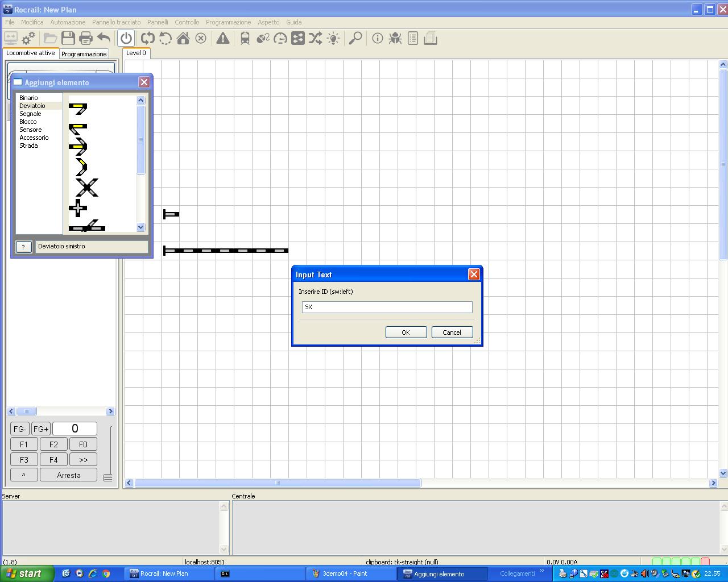Click the symbol list scroll-down arrow
This screenshot has height=582, width=728.
[x=141, y=227]
